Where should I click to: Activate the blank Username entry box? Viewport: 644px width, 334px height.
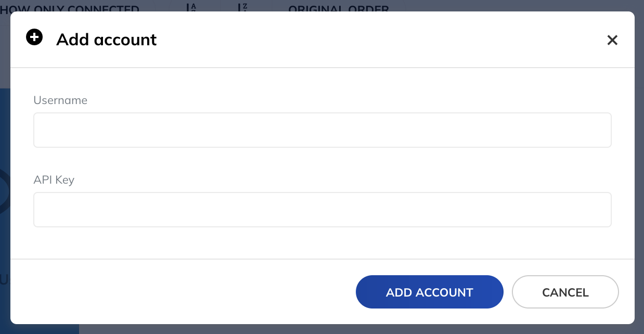(x=322, y=130)
